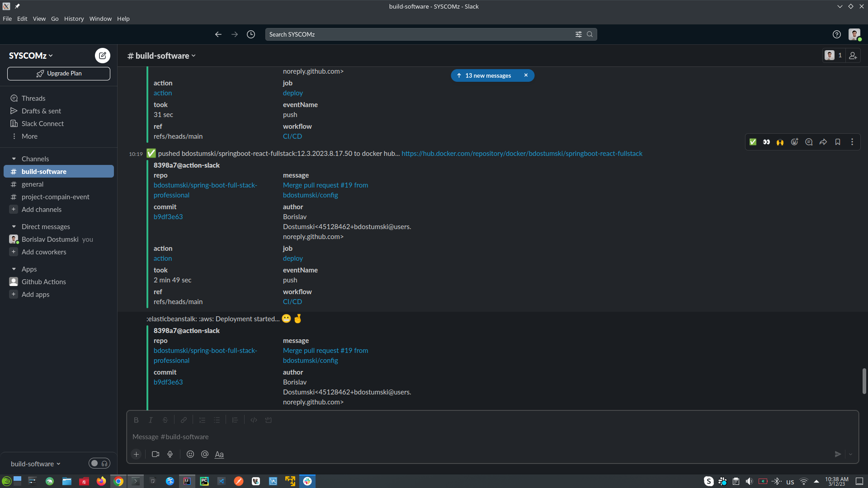The image size is (868, 488).
Task: Open the History menu
Action: point(74,19)
